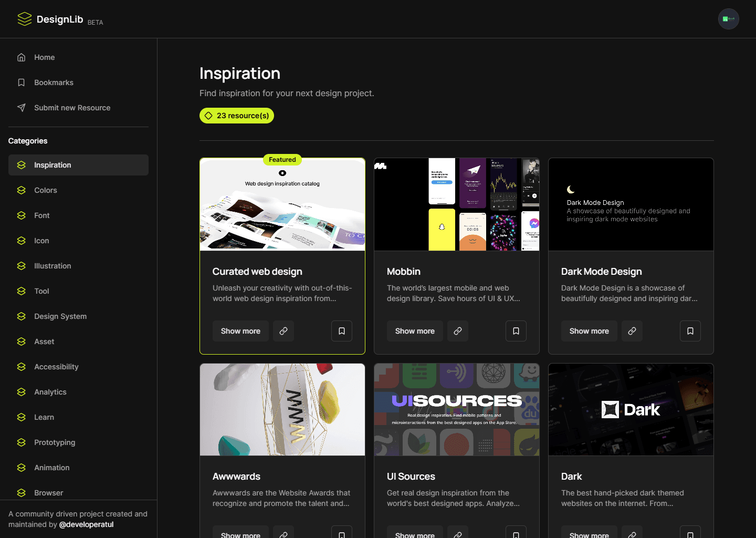Click the Asset category layers icon

(x=22, y=342)
